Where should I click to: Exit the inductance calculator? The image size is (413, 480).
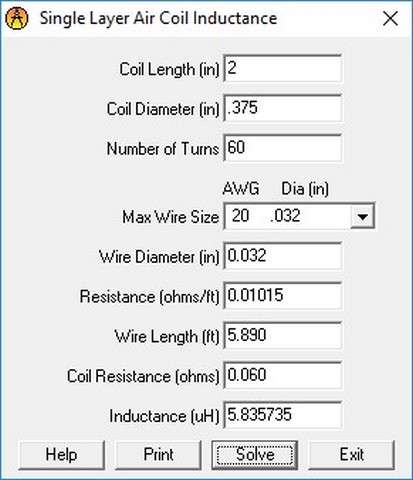352,455
